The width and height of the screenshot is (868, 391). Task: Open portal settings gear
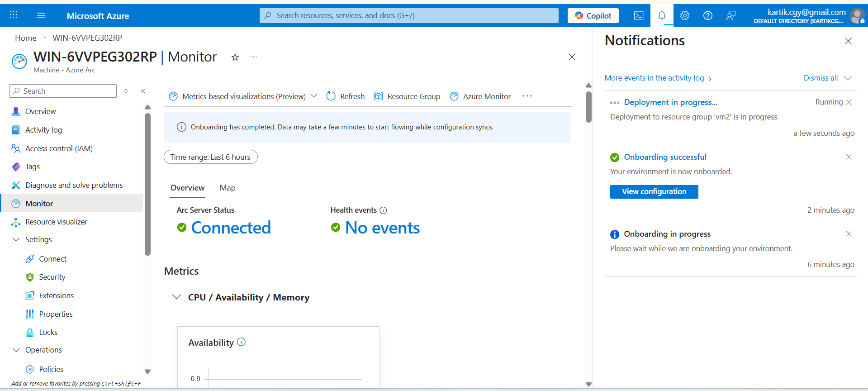(685, 15)
